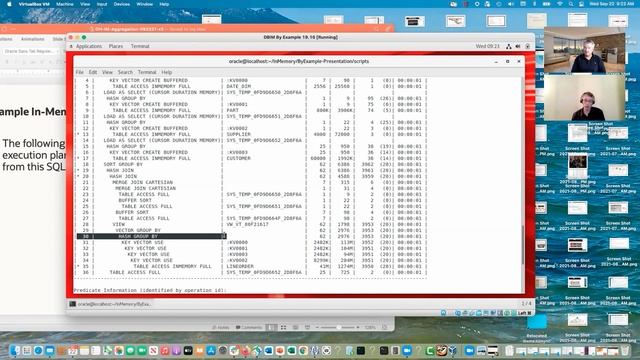
Task: Select the oracle@localhost taskbar entry
Action: [111, 304]
